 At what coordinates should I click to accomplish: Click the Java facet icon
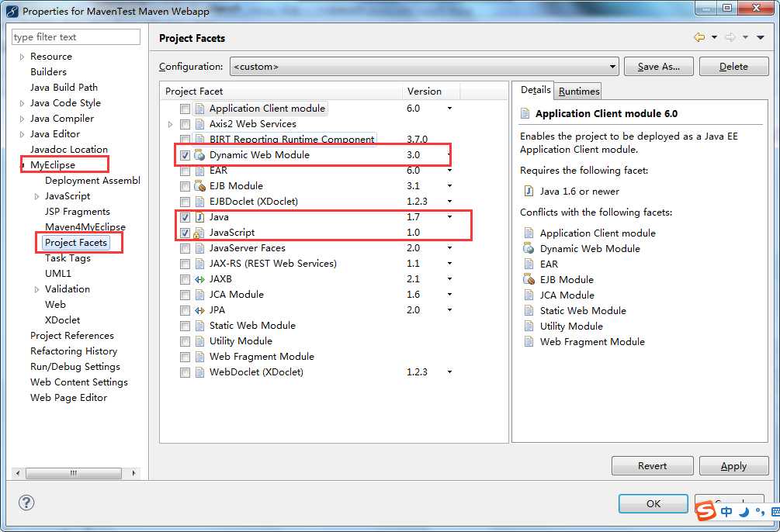click(x=199, y=217)
